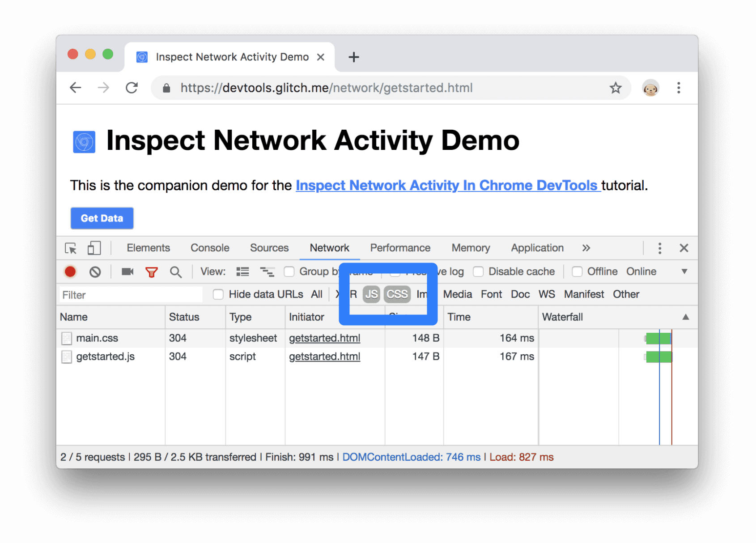Check the Offline checkbox
The width and height of the screenshot is (756, 543).
coord(577,271)
